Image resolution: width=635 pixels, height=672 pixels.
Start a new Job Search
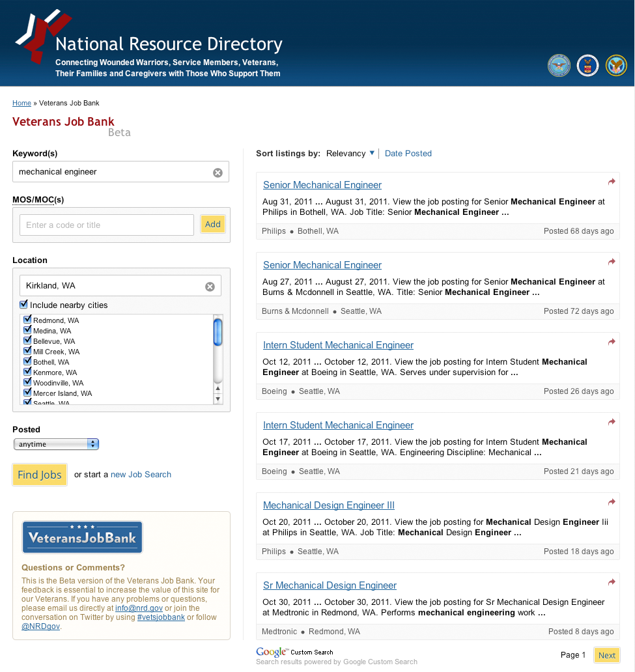[x=141, y=475]
